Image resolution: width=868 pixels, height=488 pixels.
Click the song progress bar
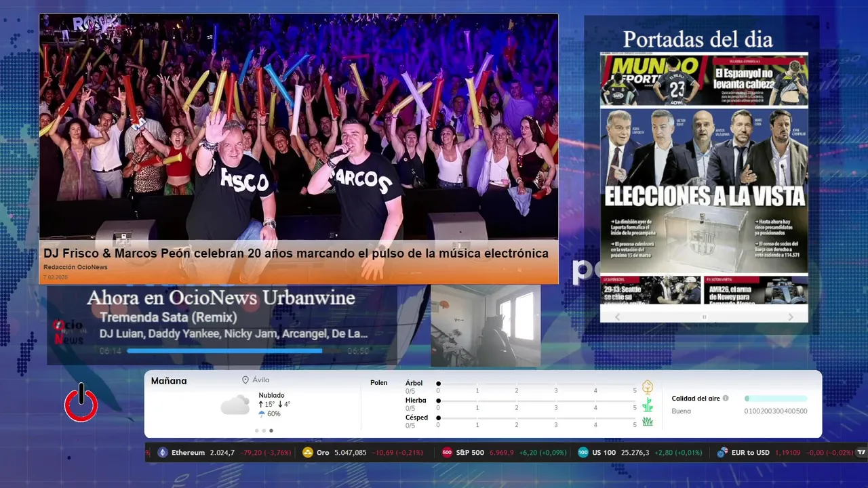(235, 351)
